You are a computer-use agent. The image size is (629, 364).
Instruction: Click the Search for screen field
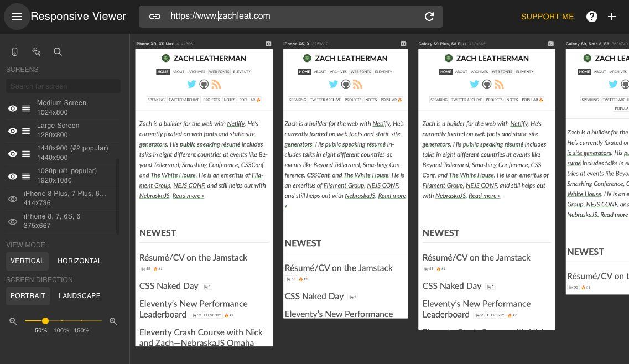(63, 86)
